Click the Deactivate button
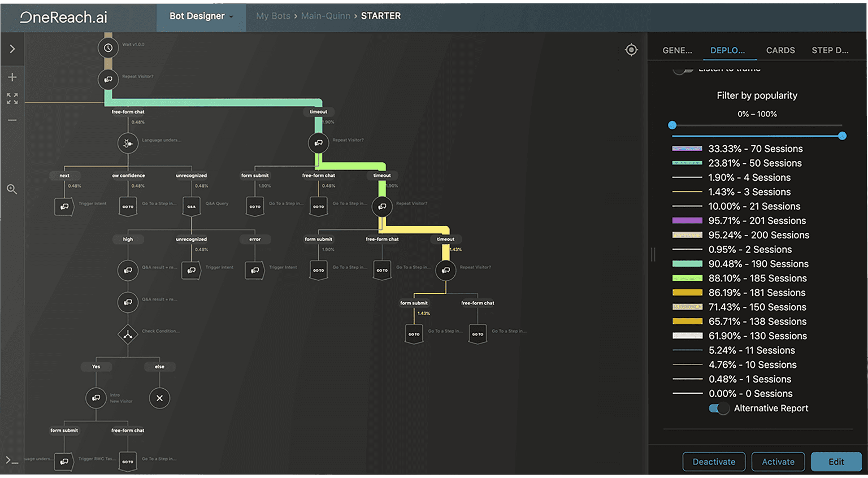The image size is (868, 478). (714, 462)
